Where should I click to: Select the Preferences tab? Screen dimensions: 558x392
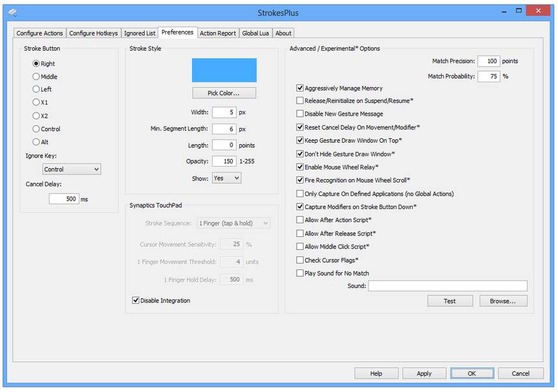(x=177, y=32)
